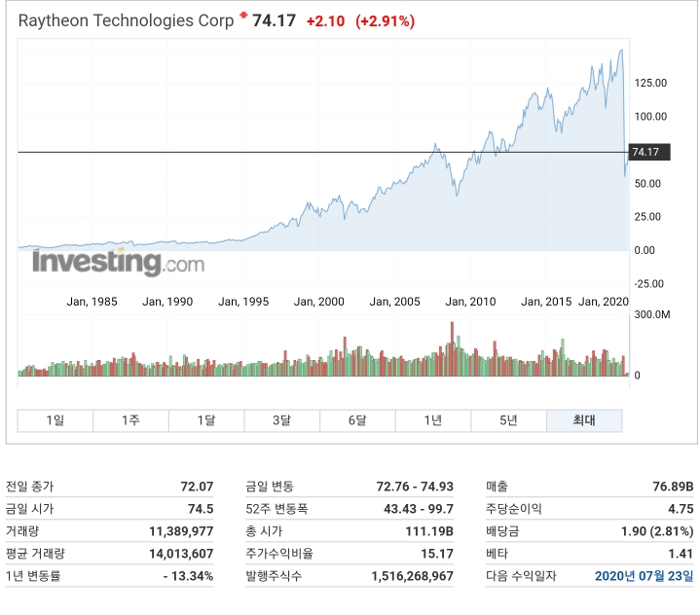Click the 매출 value 76.89B
This screenshot has height=615, width=700.
click(x=673, y=486)
